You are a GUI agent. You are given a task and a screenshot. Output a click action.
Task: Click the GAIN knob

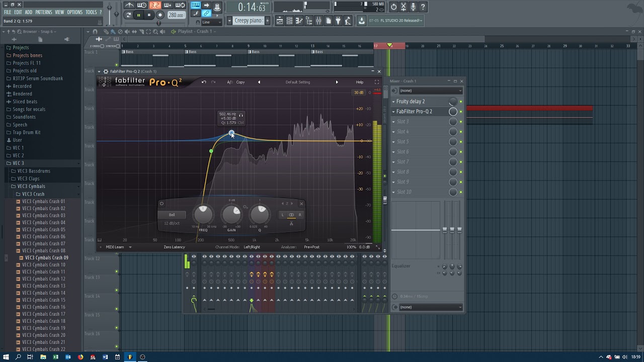point(231,215)
